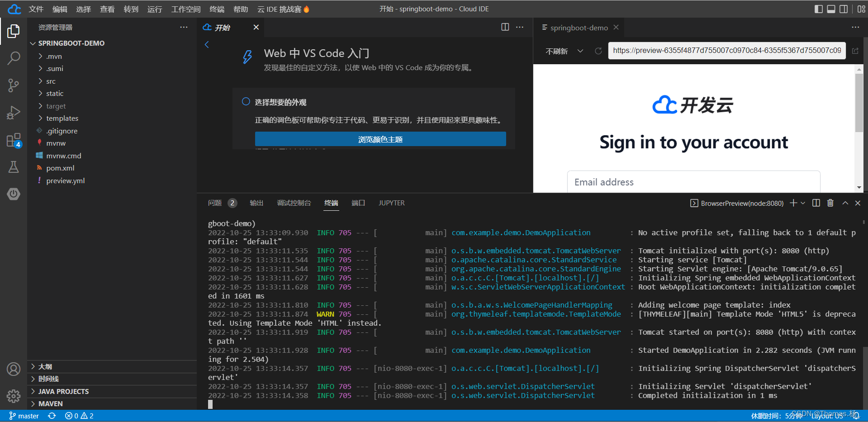This screenshot has width=868, height=422.
Task: Switch to the 调试控制台 panel tab
Action: [x=294, y=203]
